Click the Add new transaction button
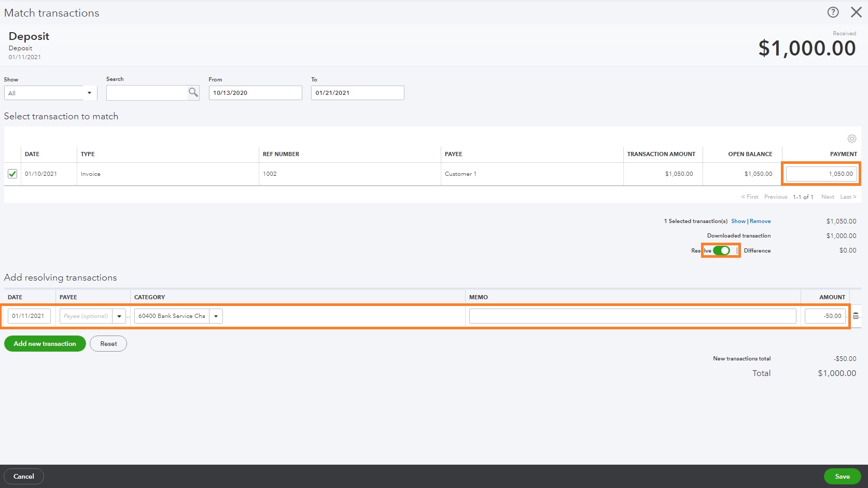 tap(45, 343)
